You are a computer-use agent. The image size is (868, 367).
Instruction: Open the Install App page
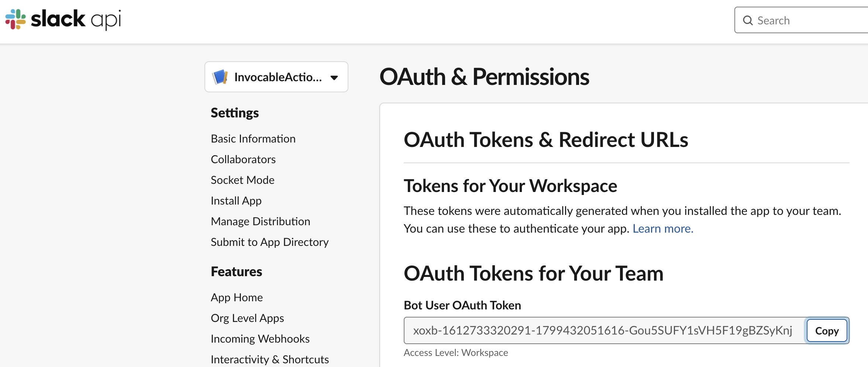(x=236, y=200)
